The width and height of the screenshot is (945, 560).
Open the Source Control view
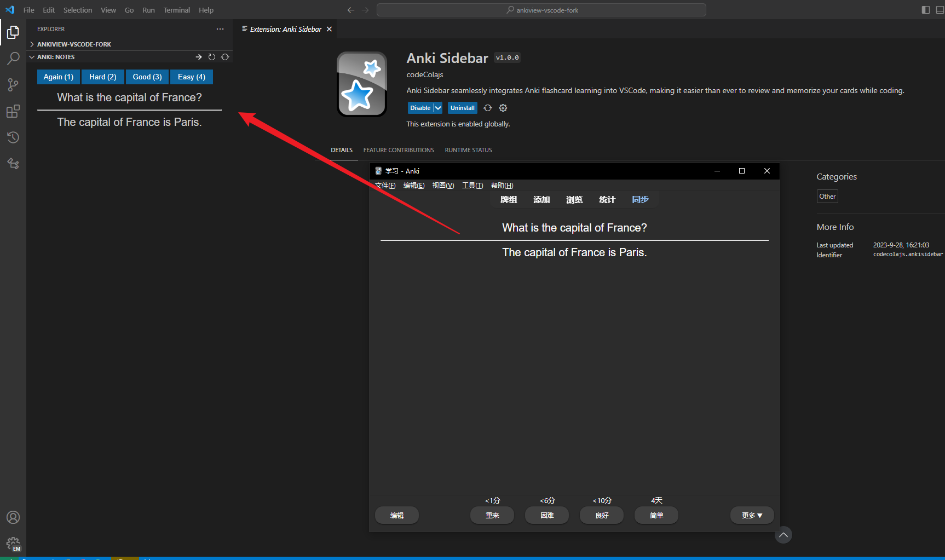coord(13,85)
